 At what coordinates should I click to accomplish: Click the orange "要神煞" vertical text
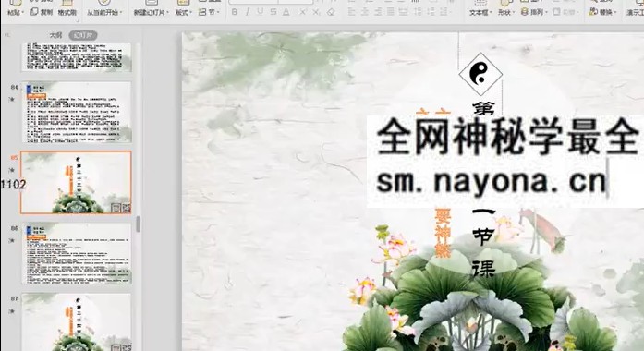[x=443, y=233]
